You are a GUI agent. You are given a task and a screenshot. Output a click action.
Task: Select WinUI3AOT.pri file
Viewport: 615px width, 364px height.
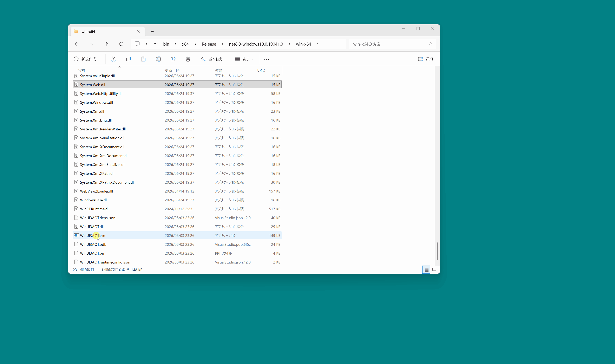click(177, 253)
